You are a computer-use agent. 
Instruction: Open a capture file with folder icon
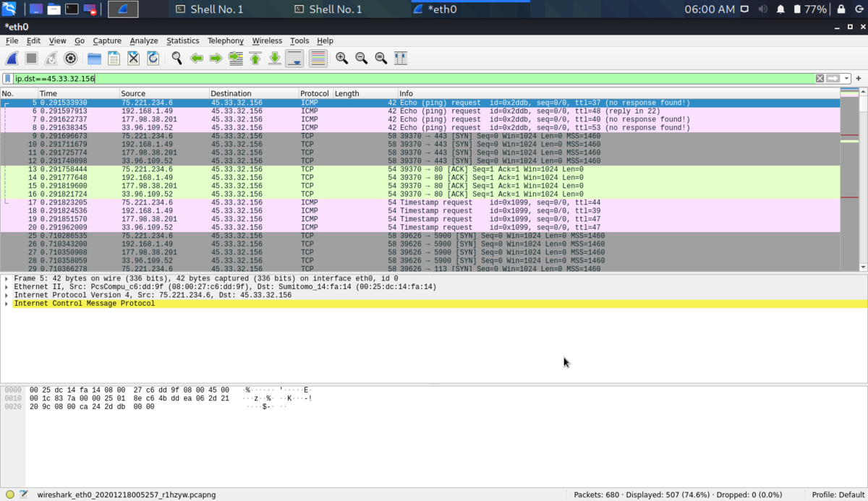(x=94, y=59)
